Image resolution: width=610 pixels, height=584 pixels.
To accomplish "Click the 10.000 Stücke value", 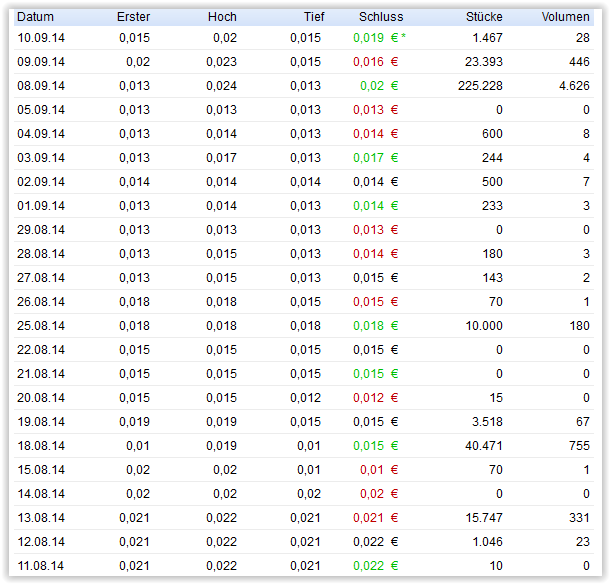I will point(484,326).
